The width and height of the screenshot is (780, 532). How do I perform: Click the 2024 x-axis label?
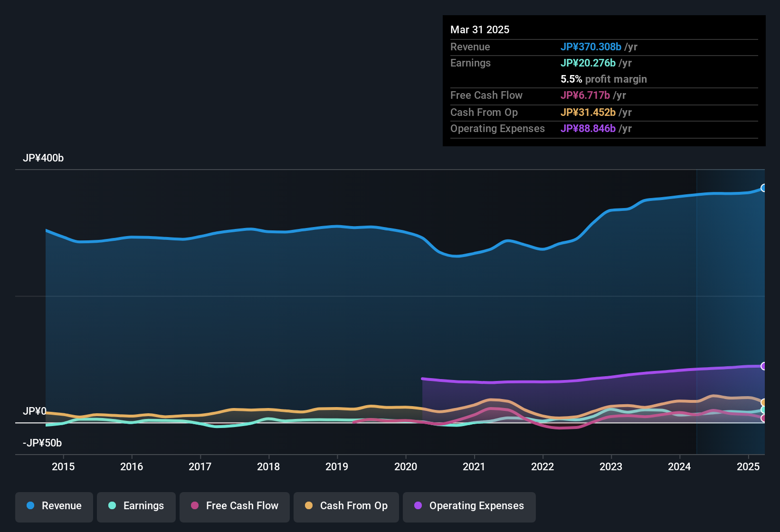coord(679,466)
